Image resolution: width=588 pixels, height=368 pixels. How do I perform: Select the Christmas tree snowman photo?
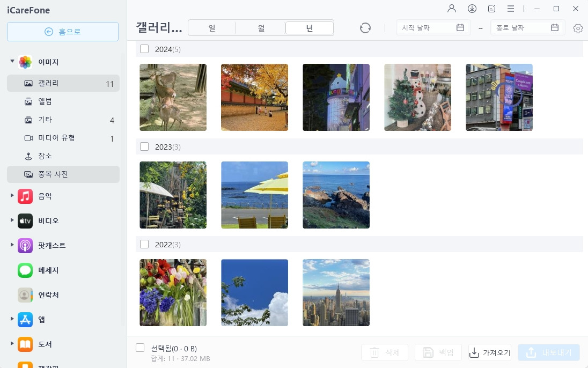point(418,97)
